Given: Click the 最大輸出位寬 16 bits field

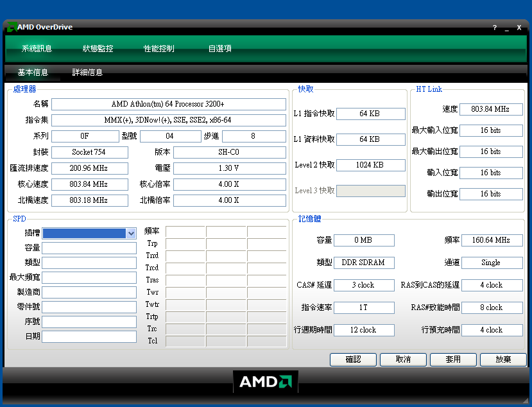Looking at the screenshot, I should tap(491, 152).
